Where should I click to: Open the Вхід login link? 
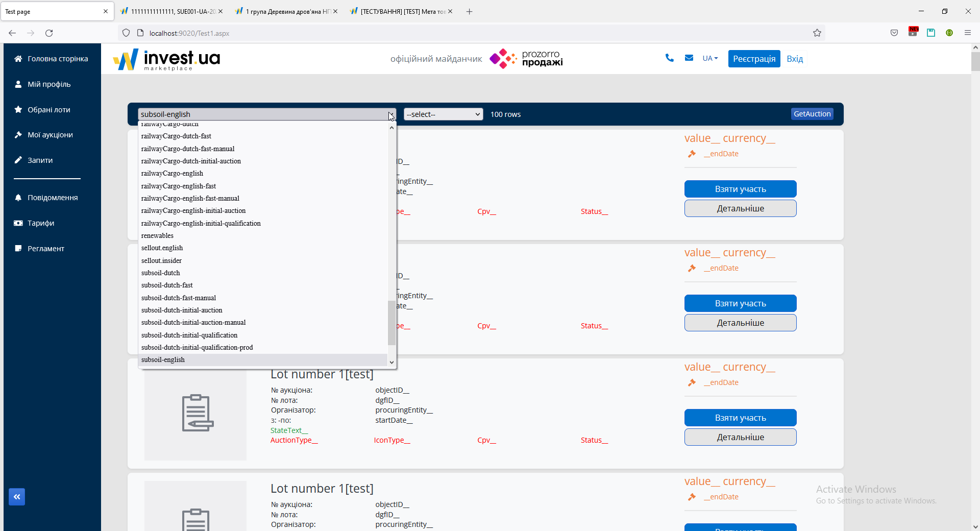pos(795,59)
